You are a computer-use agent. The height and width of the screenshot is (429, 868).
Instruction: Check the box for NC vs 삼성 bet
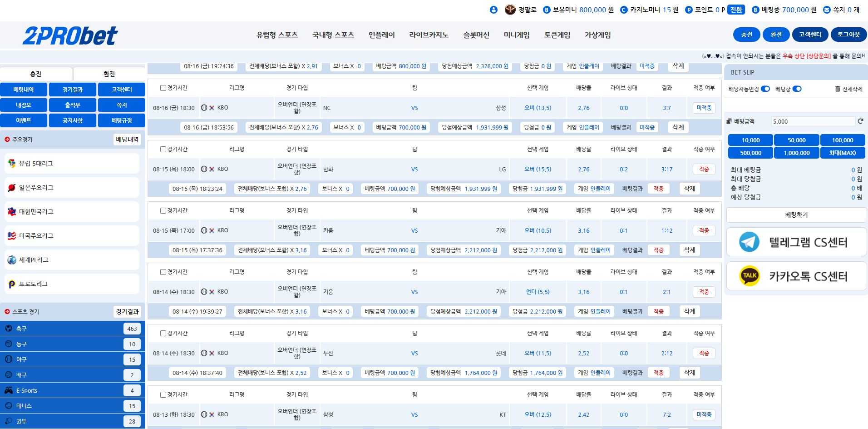pyautogui.click(x=163, y=88)
